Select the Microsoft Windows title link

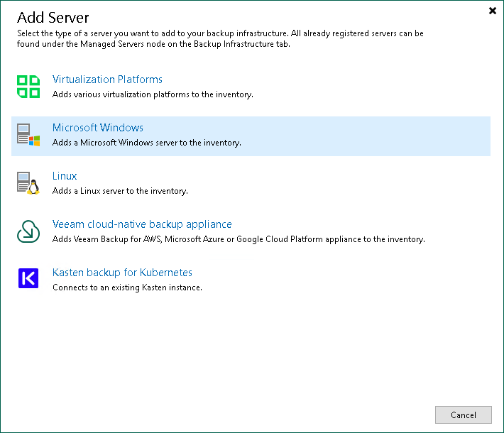point(98,128)
